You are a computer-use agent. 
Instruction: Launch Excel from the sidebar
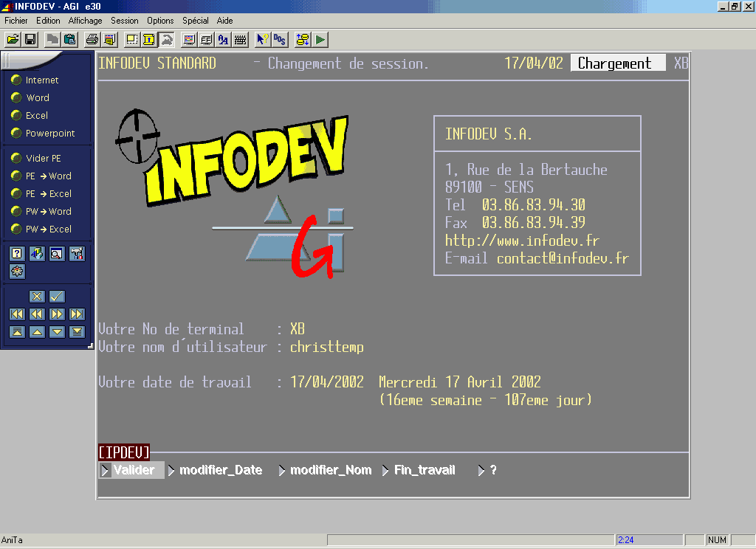tap(30, 116)
